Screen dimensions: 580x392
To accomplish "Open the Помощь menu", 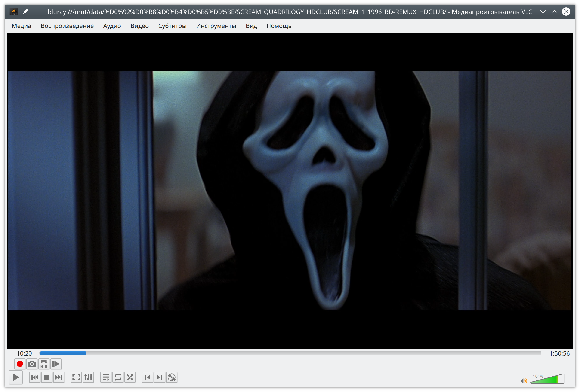I will (x=279, y=26).
